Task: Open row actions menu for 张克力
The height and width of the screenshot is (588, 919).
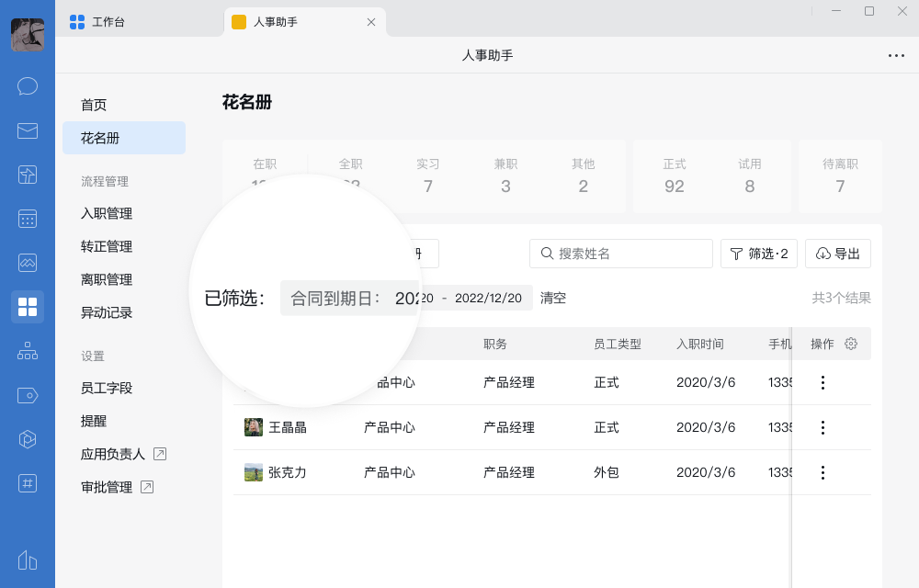Action: tap(823, 472)
